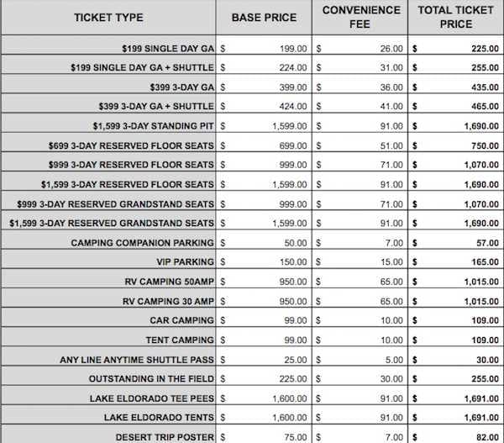The width and height of the screenshot is (504, 443).
Task: Click the ANY LINE ANYTIME SHUTTLE PASS label
Action: pos(137,359)
